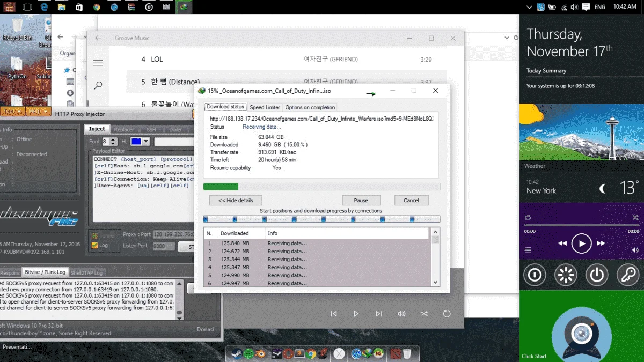
Task: Open the Groove Music hamburger menu
Action: tap(98, 63)
